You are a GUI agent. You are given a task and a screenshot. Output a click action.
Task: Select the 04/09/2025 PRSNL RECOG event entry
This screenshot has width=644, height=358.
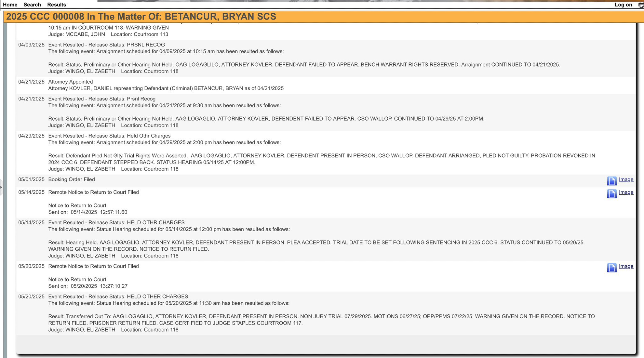coord(107,45)
